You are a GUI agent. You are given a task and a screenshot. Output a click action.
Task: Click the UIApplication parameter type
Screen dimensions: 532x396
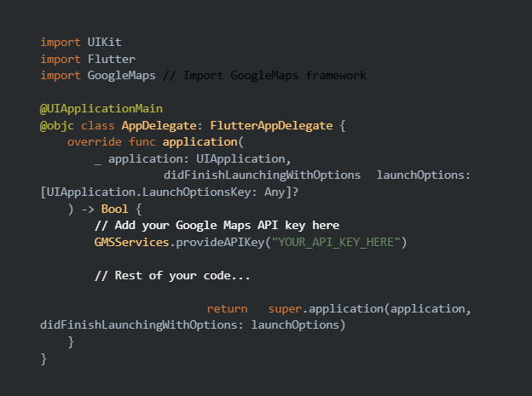240,158
